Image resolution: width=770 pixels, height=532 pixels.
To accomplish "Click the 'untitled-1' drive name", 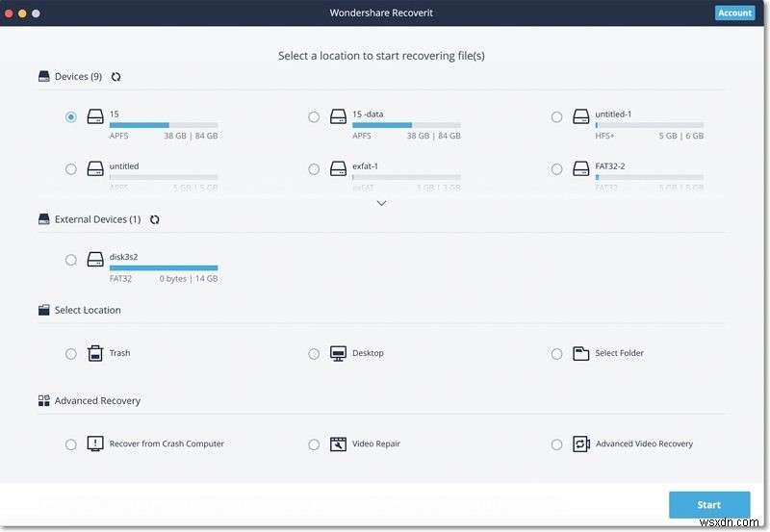I will (613, 114).
